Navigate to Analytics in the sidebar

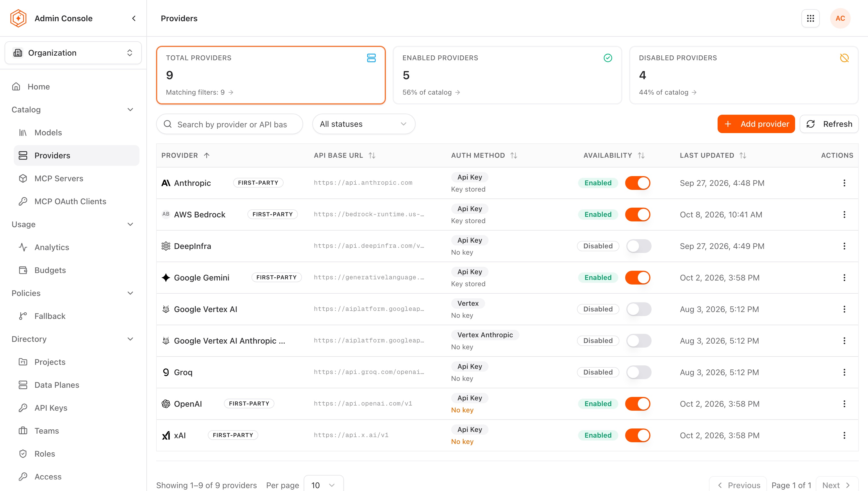76,247
